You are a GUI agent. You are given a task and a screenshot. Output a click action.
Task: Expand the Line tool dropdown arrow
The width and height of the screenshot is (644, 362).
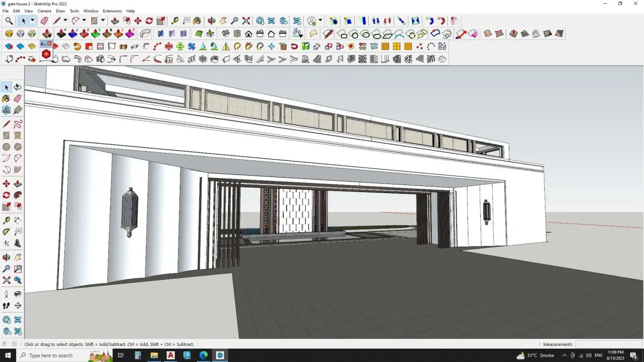(x=65, y=21)
